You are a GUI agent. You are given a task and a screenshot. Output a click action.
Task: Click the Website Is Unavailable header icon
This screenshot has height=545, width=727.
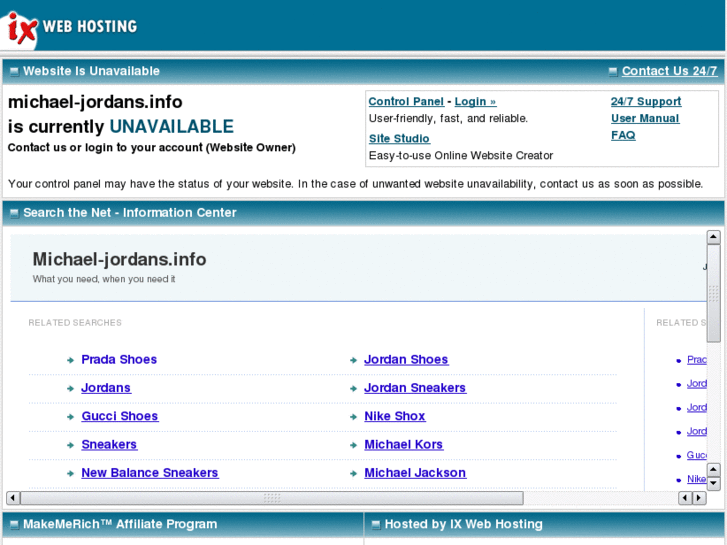click(x=14, y=71)
